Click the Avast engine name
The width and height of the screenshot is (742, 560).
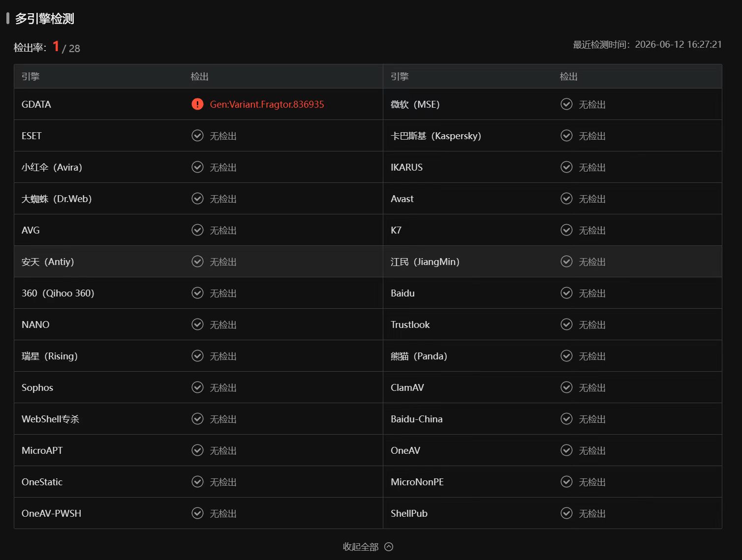pyautogui.click(x=402, y=199)
